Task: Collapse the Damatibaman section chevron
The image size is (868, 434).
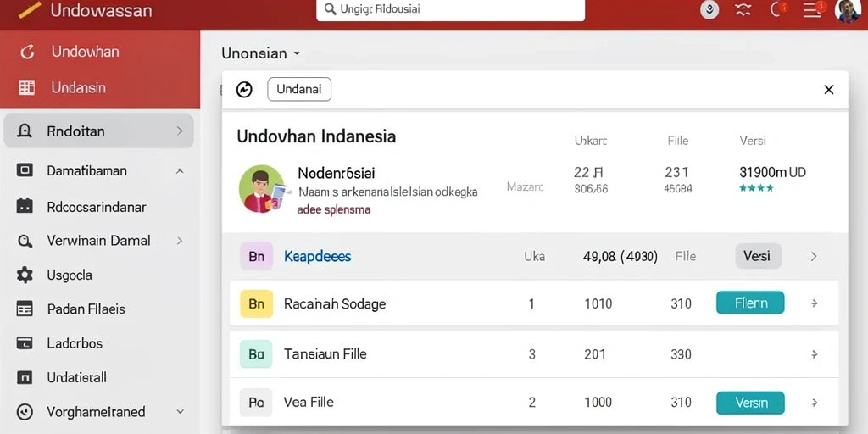Action: pos(180,171)
